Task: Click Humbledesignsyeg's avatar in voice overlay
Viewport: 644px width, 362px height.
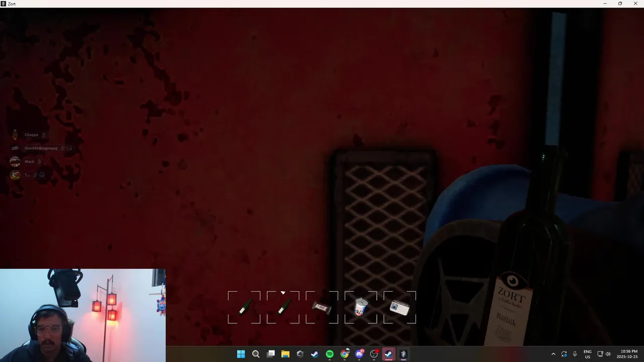Action: 15,148
